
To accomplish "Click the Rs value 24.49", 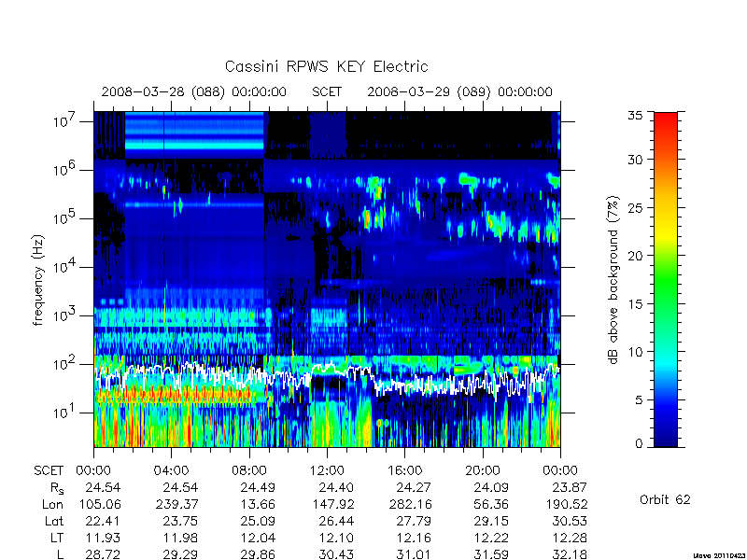I will (259, 487).
